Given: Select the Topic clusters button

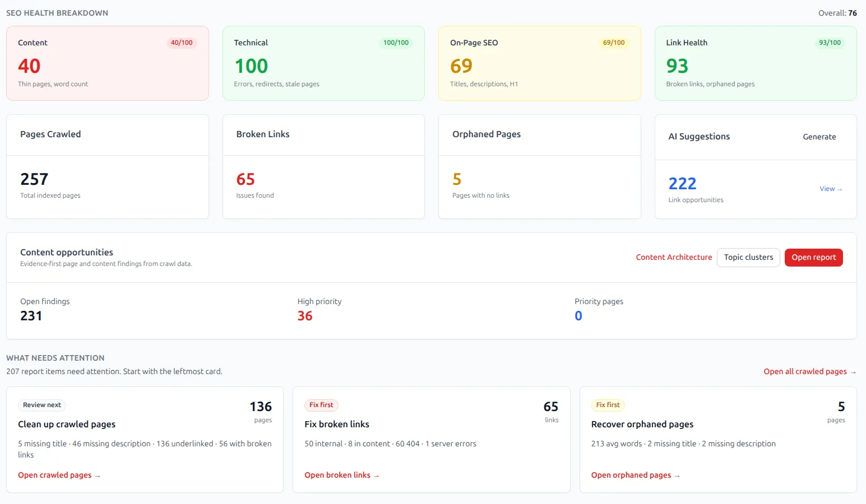Looking at the screenshot, I should click(x=748, y=258).
